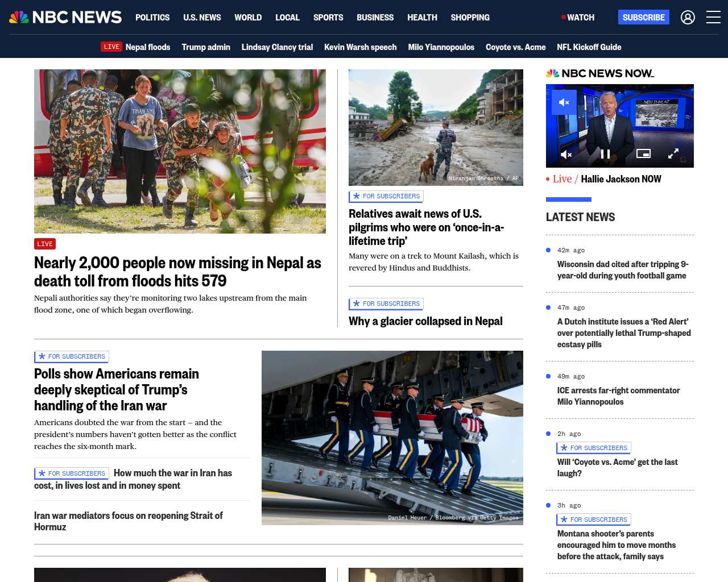Click the NBC News peacock logo in header
This screenshot has height=582, width=728.
[65, 17]
